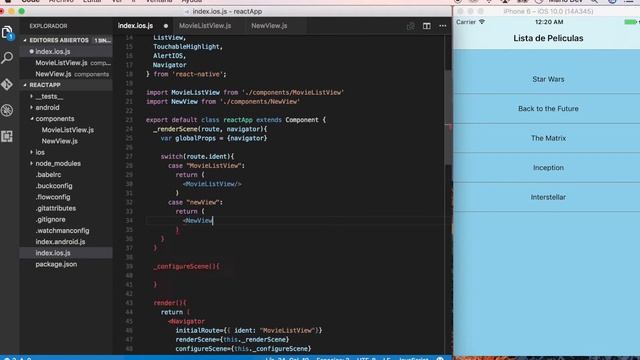
Task: Switch to the MovieListView.js editor tab
Action: point(205,26)
